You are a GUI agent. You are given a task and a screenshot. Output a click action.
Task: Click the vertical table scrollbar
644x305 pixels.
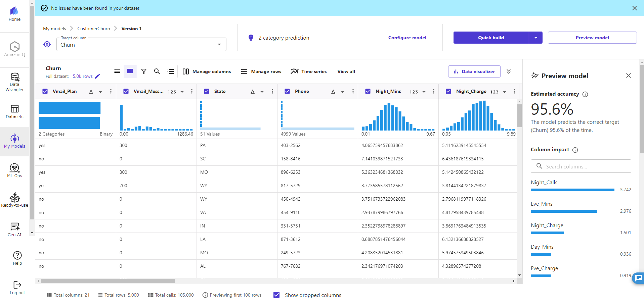point(519,116)
